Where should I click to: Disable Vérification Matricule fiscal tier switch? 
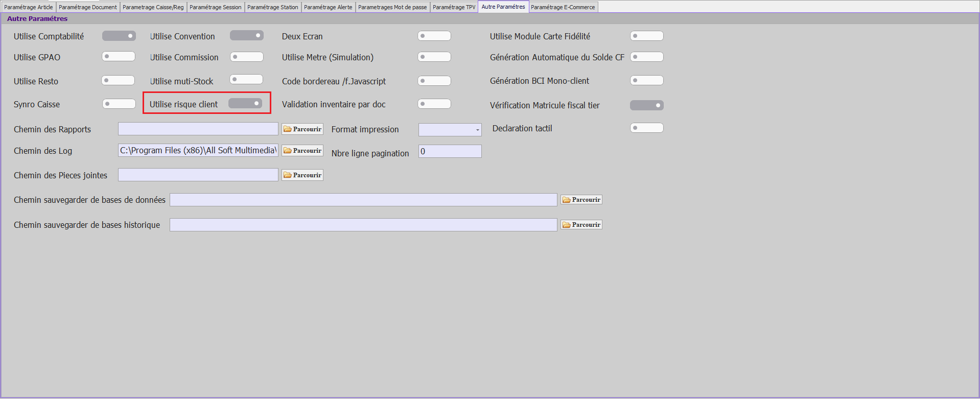tap(647, 105)
